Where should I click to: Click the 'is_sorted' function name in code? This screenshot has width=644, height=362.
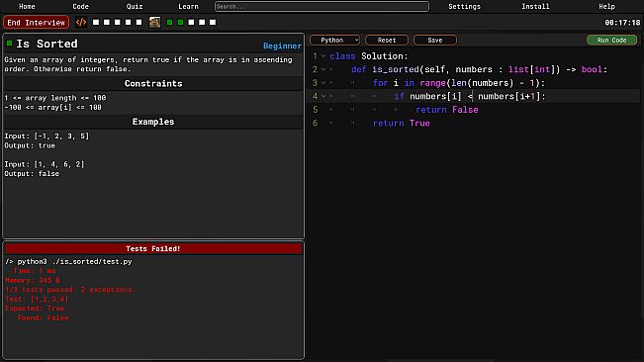396,70
